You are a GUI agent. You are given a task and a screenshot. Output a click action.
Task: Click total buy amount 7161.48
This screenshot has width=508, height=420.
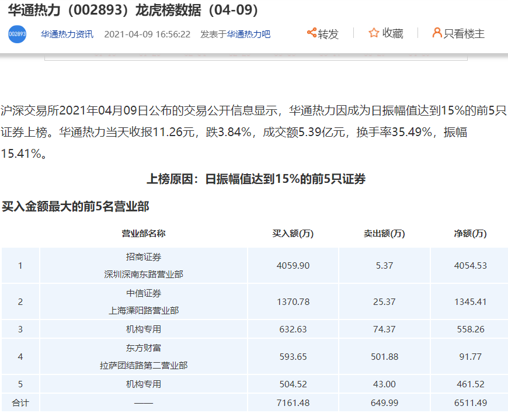(293, 403)
